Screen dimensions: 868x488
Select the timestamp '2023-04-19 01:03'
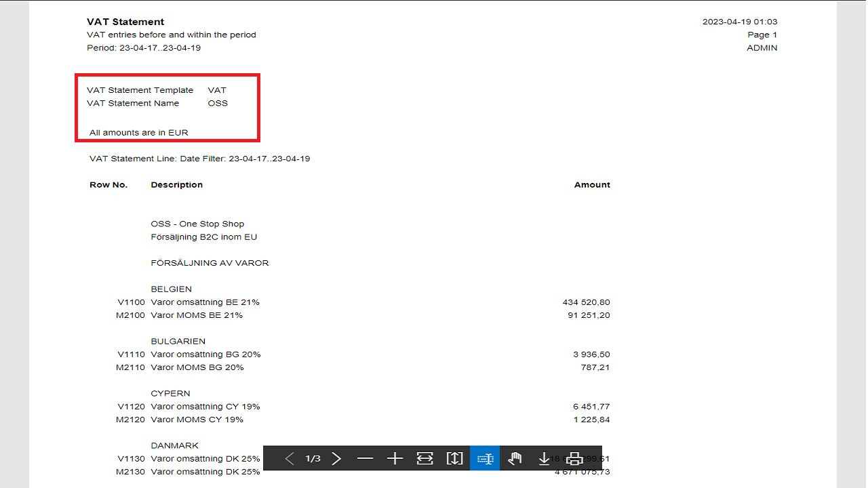point(740,22)
